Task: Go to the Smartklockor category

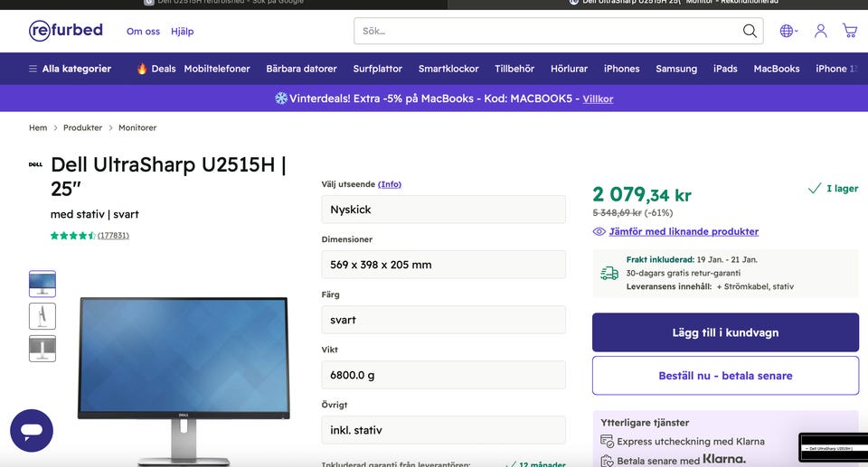Action: pyautogui.click(x=448, y=69)
